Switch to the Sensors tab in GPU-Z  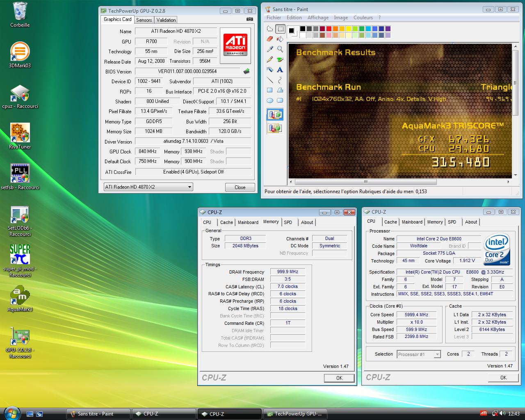[x=144, y=20]
